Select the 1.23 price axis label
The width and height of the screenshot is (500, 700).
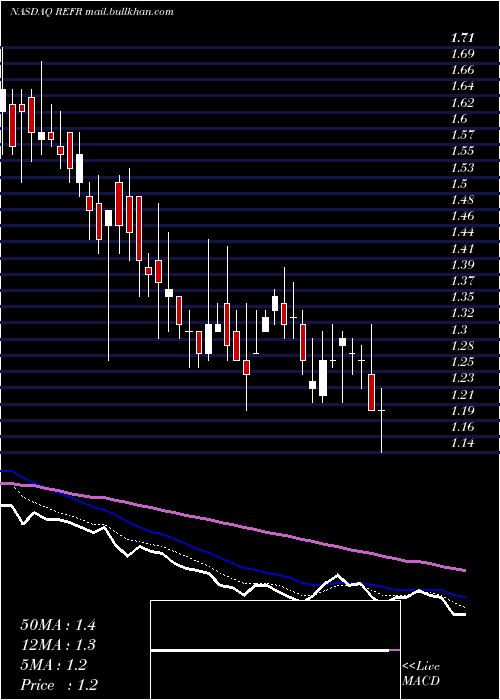[x=462, y=378]
